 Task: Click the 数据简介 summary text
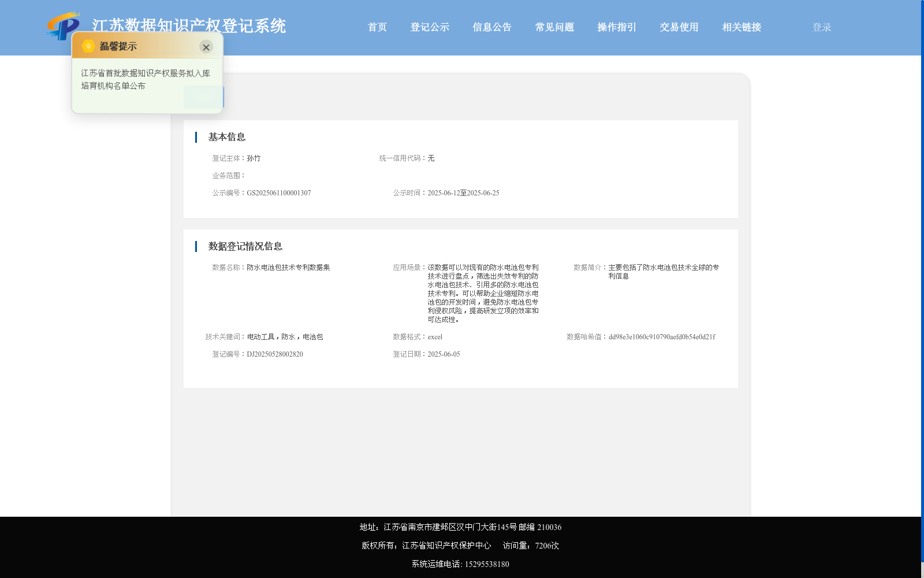click(664, 272)
